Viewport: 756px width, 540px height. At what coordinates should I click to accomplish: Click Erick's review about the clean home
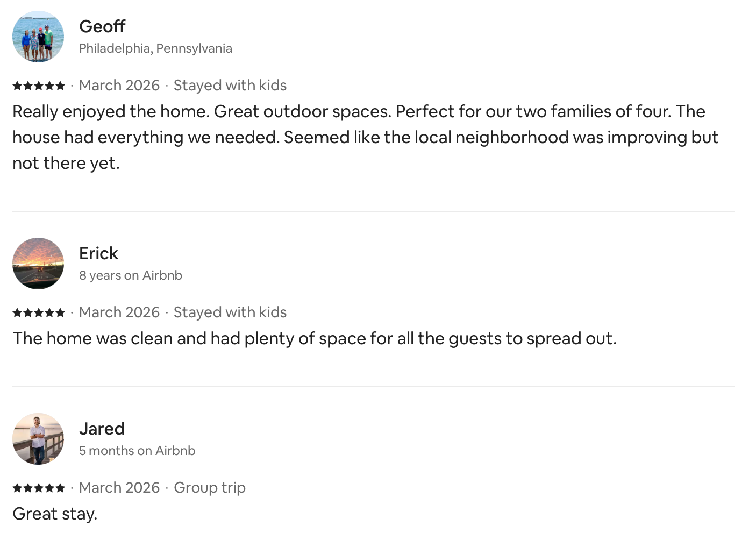(x=315, y=338)
